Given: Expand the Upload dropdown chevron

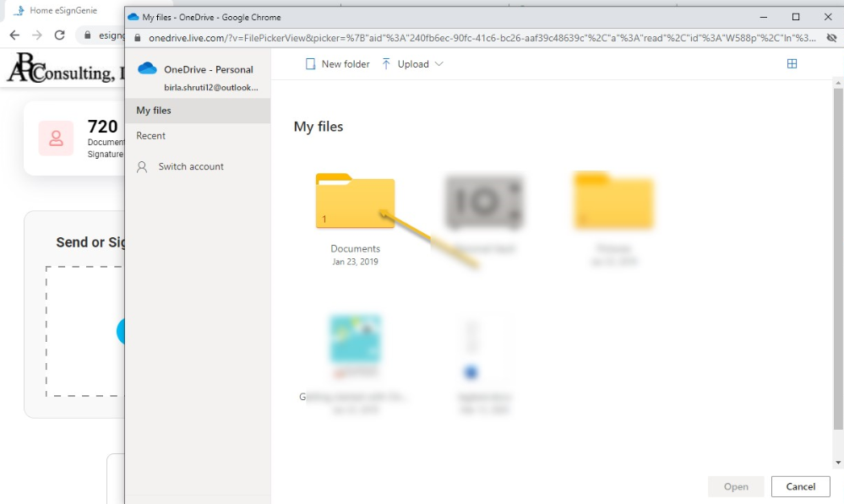Looking at the screenshot, I should click(x=438, y=64).
